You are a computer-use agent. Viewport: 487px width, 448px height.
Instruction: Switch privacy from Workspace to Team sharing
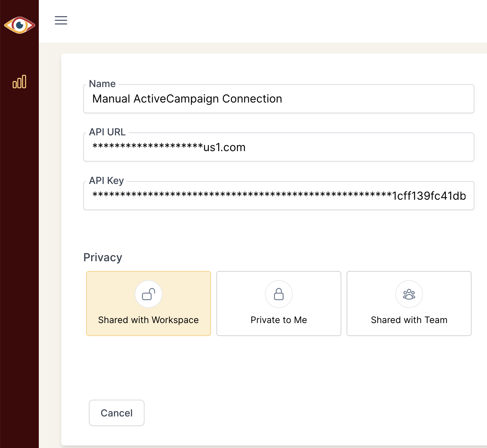point(409,303)
